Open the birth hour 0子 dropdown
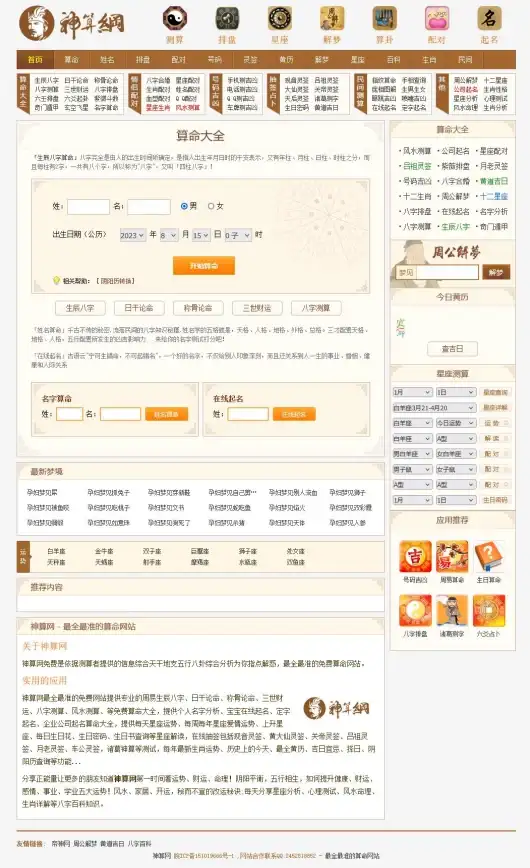 (238, 235)
